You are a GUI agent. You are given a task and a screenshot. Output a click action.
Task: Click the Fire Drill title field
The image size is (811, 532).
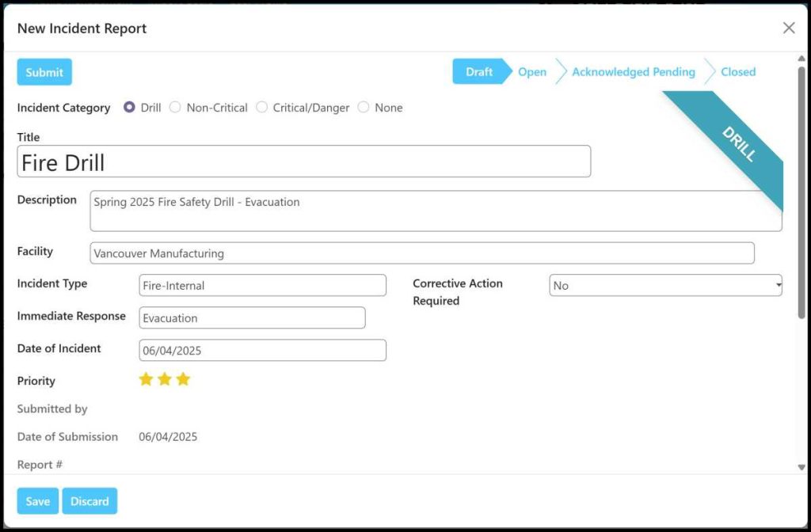(x=303, y=161)
